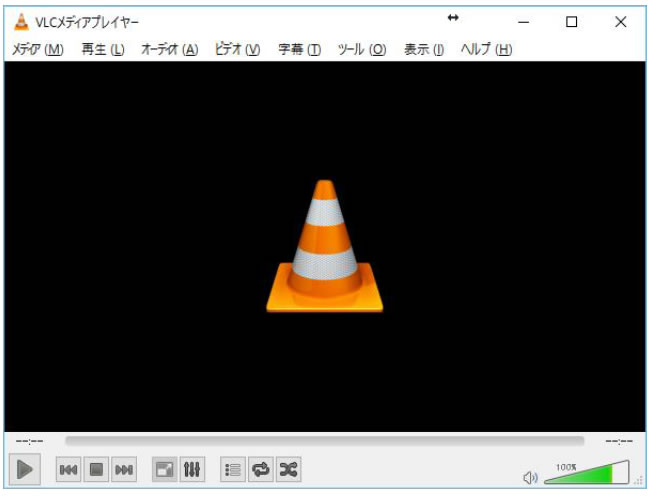
Task: Maximize the VLC window
Action: 571,22
